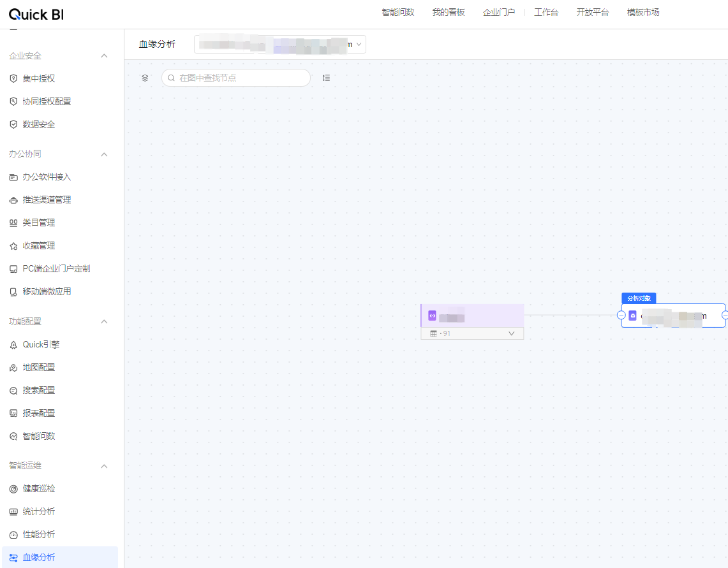
Task: Expand the purple node's table list chevron
Action: click(511, 333)
